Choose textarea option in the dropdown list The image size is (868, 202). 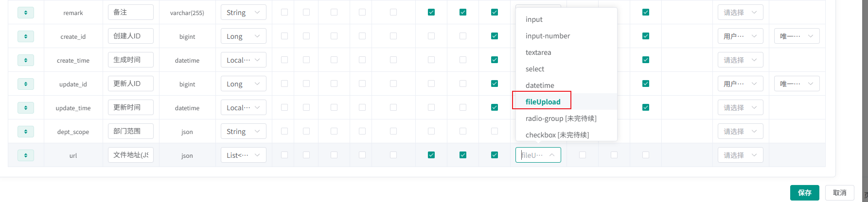(538, 52)
